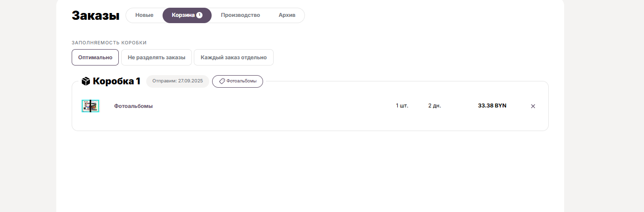The image size is (644, 212).
Task: Switch to the Новые tab
Action: [144, 15]
